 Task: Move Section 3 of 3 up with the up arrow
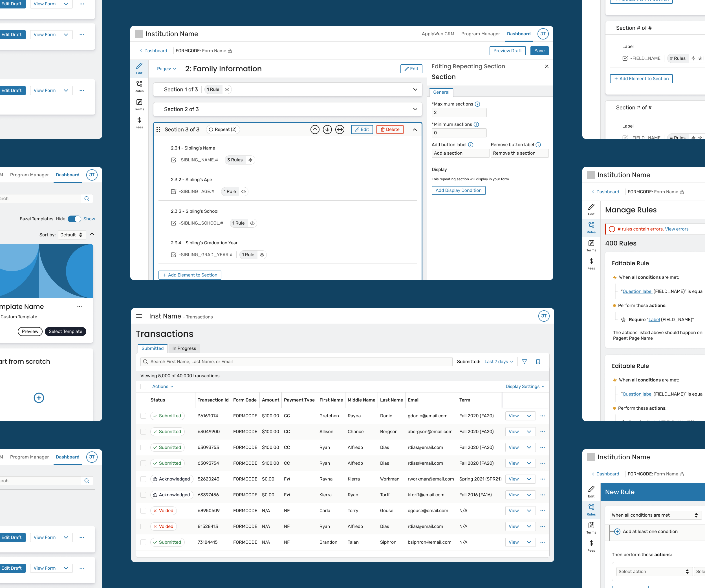coord(314,129)
